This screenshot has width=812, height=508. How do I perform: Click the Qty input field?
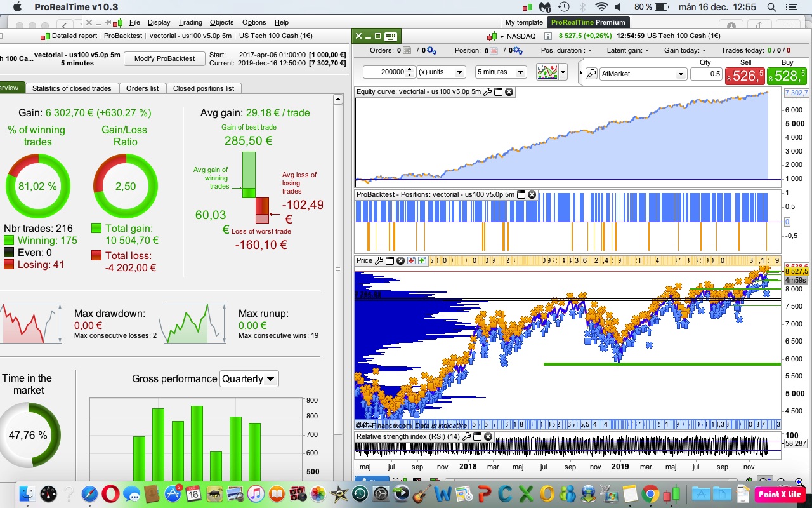(x=706, y=74)
